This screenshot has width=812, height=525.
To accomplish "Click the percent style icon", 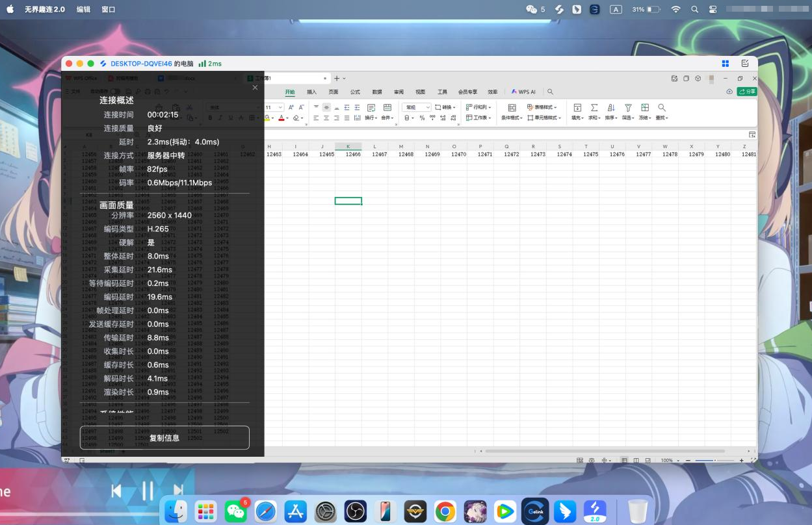I will [x=422, y=118].
